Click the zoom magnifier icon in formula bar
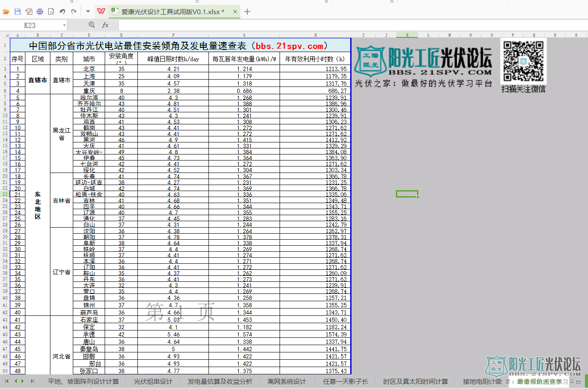588x389 pixels. pos(92,25)
